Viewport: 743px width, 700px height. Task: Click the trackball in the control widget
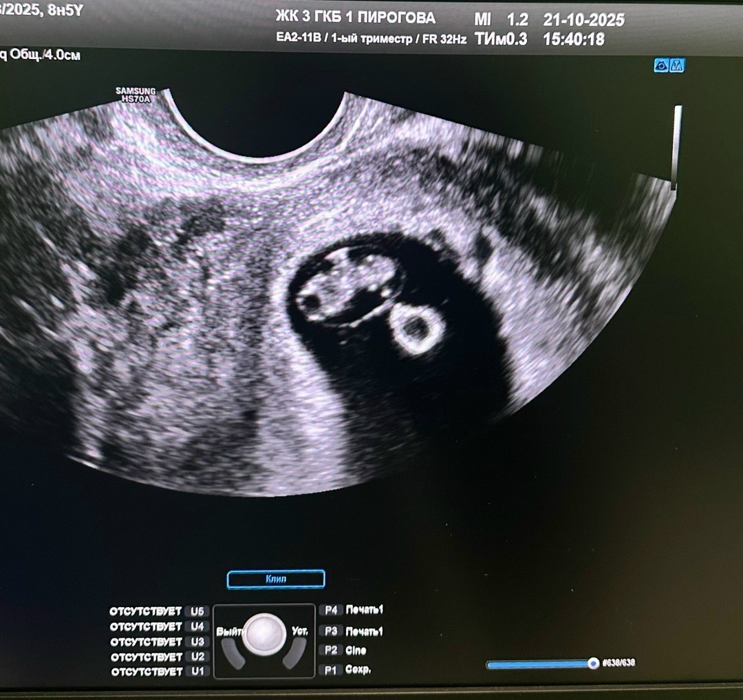264,635
